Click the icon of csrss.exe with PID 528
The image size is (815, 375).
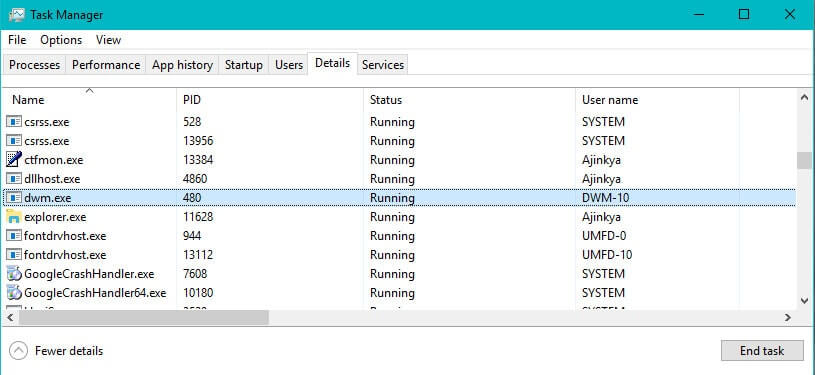pyautogui.click(x=14, y=122)
